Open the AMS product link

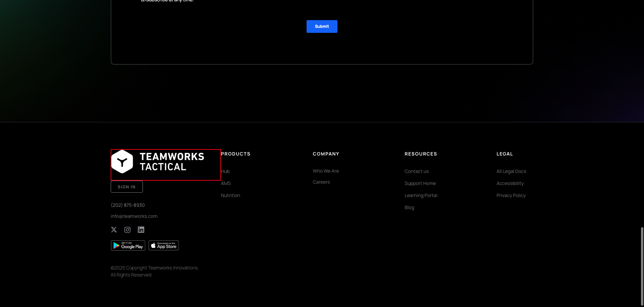tap(226, 183)
